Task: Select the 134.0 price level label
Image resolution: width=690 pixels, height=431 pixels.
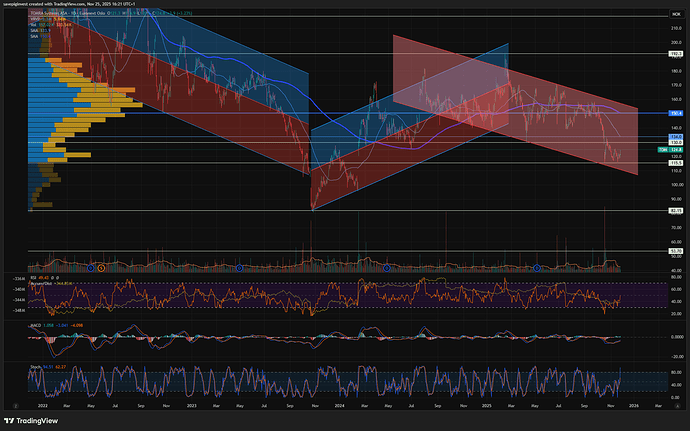Action: [x=676, y=136]
